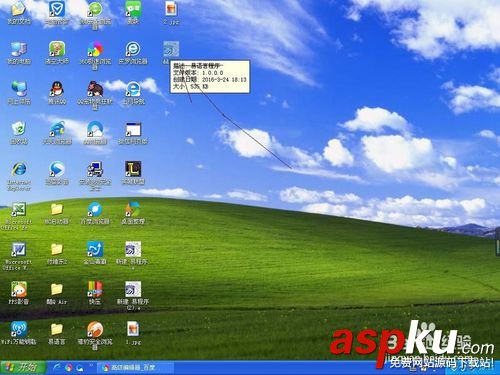Launch the blue cloud-arc browser shortcut
500x375 pixels.
point(95,133)
